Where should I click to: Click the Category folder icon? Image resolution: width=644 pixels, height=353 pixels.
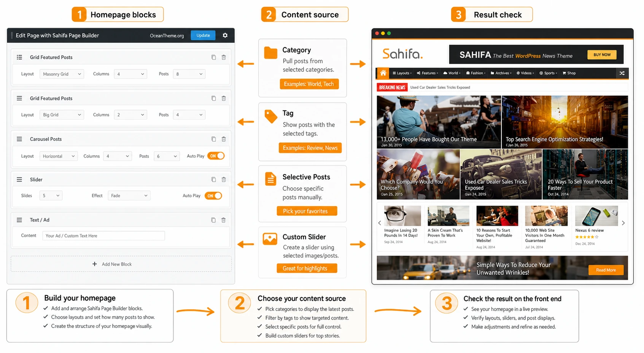[x=270, y=53]
